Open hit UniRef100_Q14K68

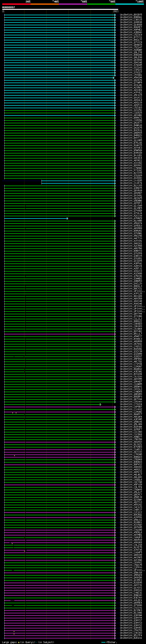[131, 25]
